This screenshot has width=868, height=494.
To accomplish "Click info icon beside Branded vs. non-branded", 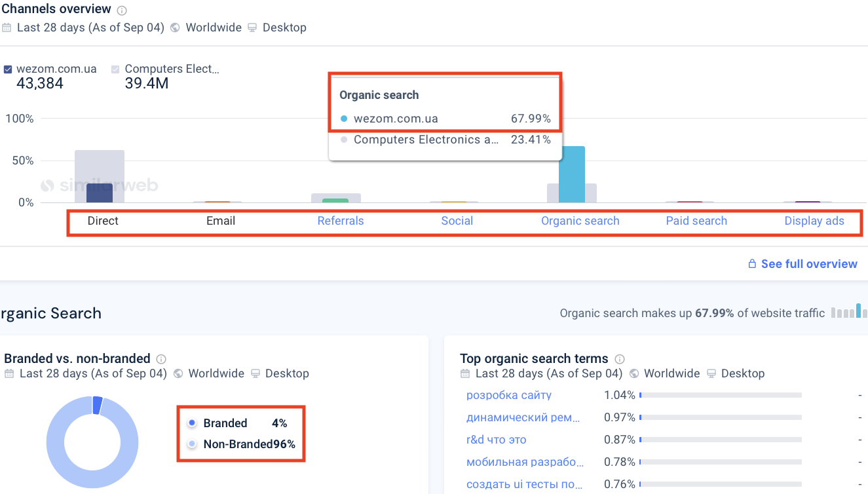I will coord(161,359).
